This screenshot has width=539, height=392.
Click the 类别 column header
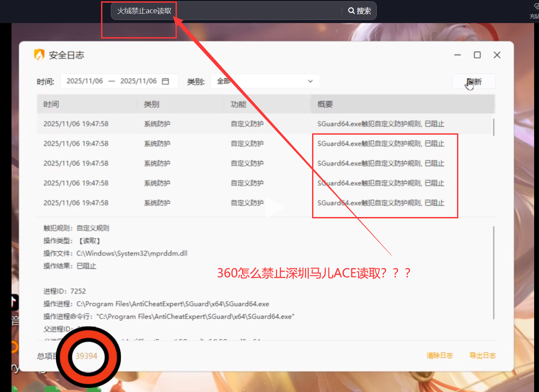pos(181,105)
